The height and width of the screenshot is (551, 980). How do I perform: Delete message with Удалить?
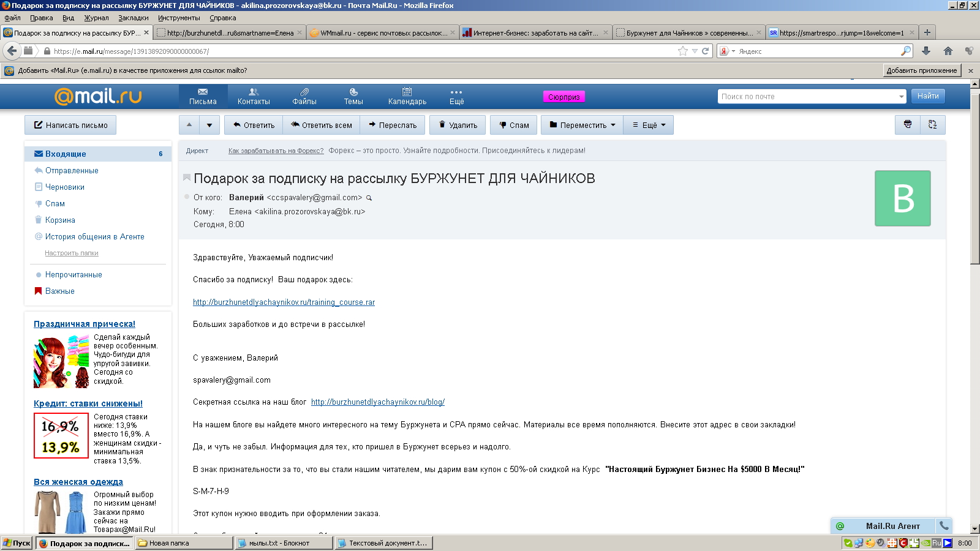458,125
